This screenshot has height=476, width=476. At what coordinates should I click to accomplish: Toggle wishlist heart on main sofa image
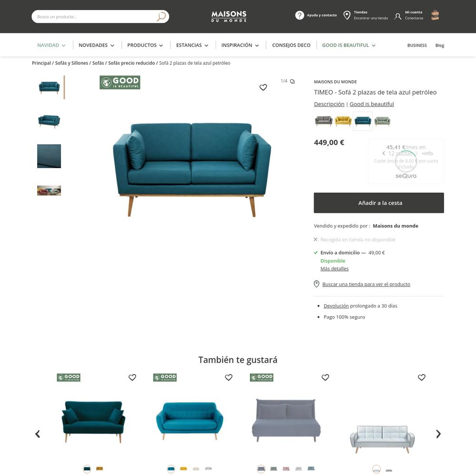click(263, 88)
